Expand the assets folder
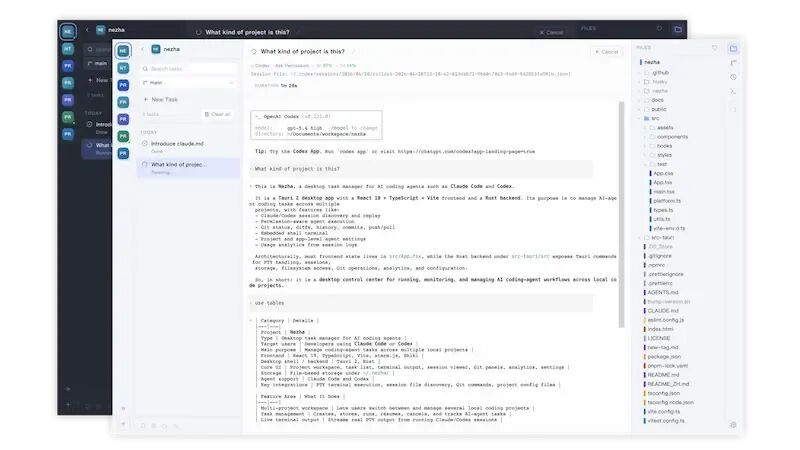 (661, 128)
